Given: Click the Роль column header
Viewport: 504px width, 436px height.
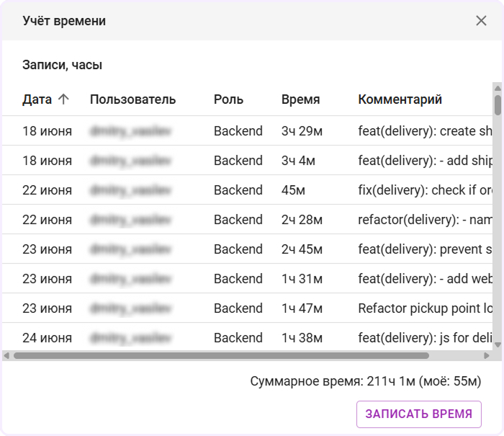Looking at the screenshot, I should click(x=228, y=99).
